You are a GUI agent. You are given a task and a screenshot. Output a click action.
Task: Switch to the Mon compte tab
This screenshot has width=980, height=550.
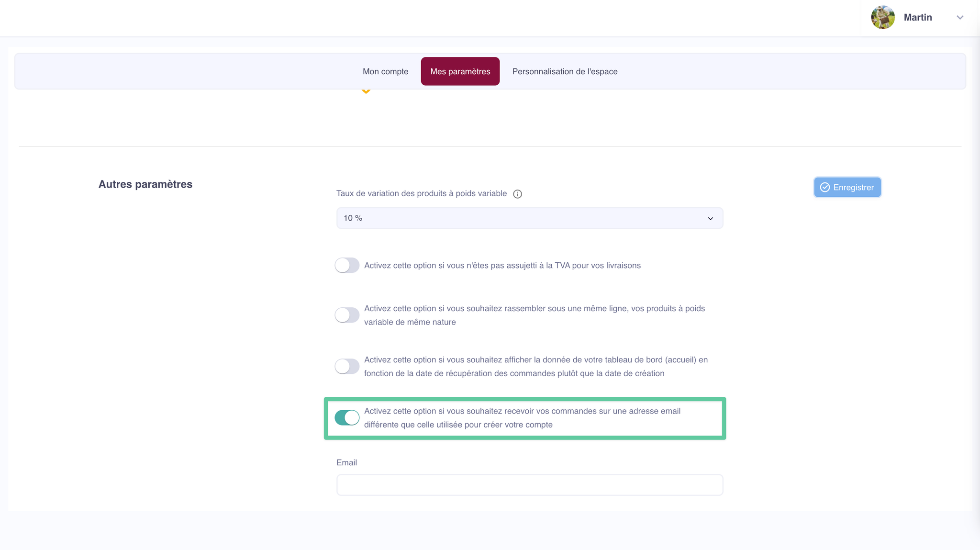[x=385, y=71]
